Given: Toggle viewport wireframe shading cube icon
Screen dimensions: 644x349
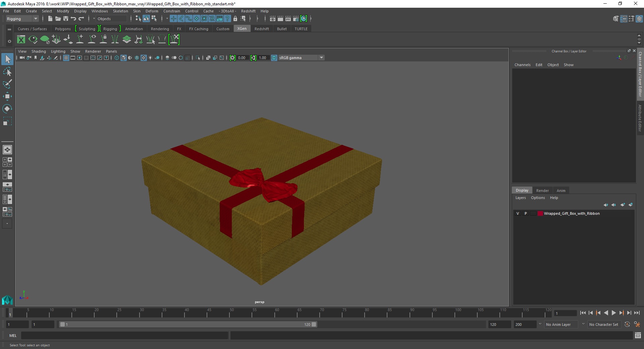Looking at the screenshot, I should (116, 58).
